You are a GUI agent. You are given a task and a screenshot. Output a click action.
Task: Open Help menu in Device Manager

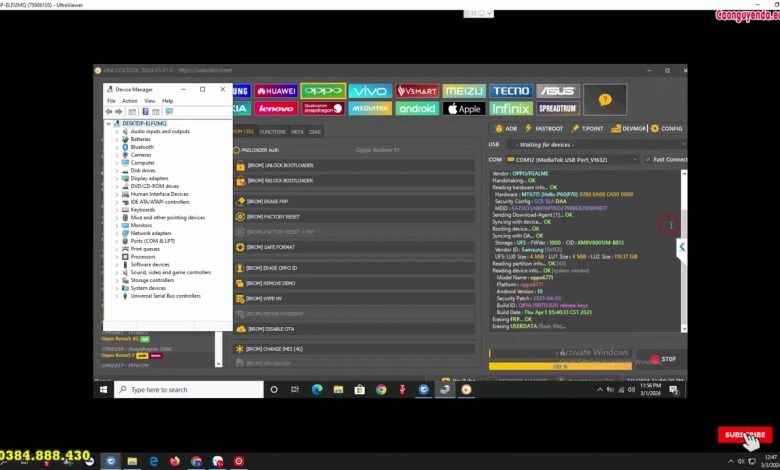(168, 100)
